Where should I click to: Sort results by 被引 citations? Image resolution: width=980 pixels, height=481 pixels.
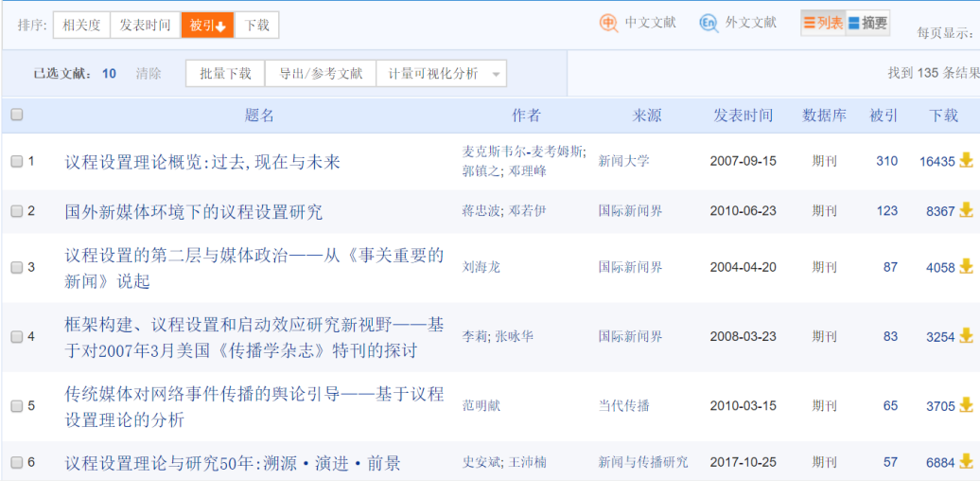(207, 26)
